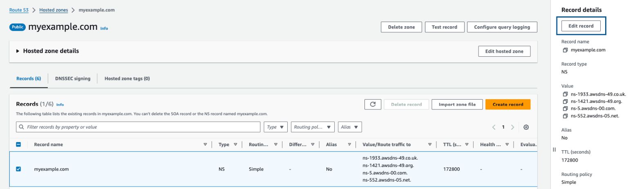Click the search magnifier icon
The image size is (644, 189).
pos(22,127)
